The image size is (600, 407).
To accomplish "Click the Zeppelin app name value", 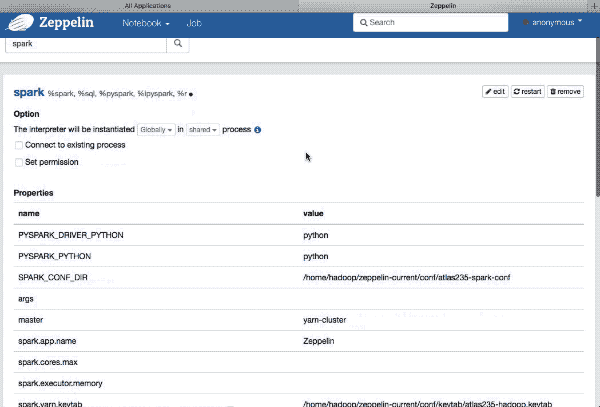I will pyautogui.click(x=318, y=341).
